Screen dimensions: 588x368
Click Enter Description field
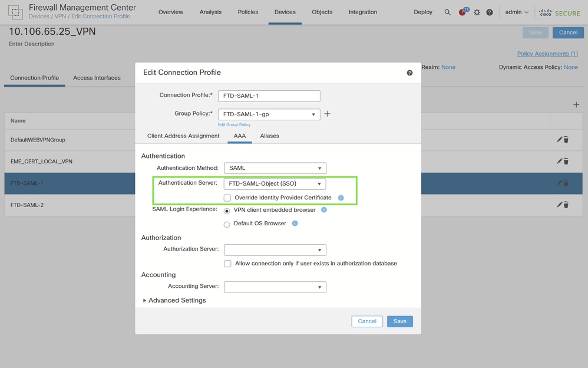click(32, 44)
